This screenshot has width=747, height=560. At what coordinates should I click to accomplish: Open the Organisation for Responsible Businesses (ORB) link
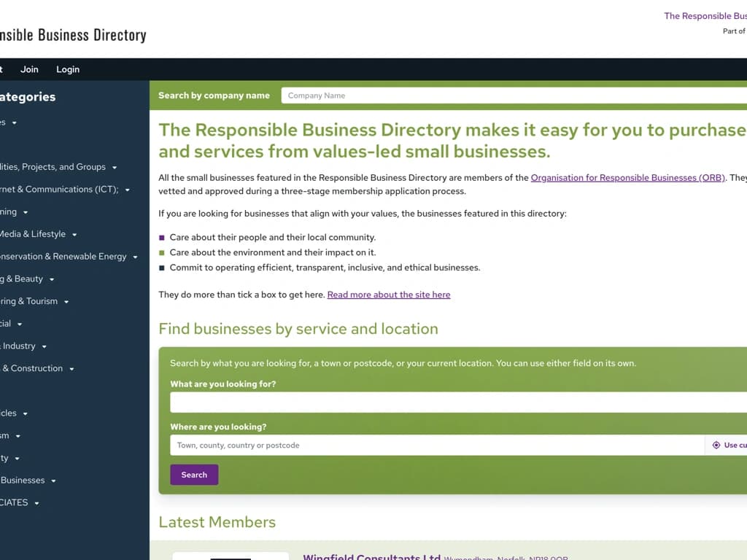click(628, 178)
